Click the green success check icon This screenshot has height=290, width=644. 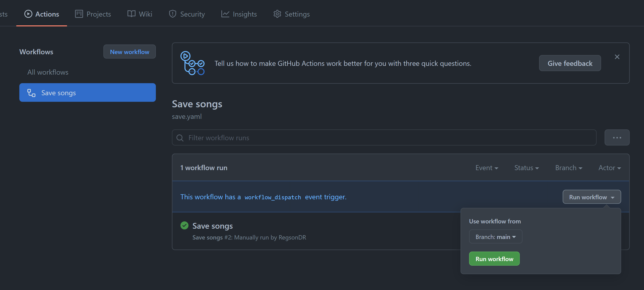pos(184,226)
